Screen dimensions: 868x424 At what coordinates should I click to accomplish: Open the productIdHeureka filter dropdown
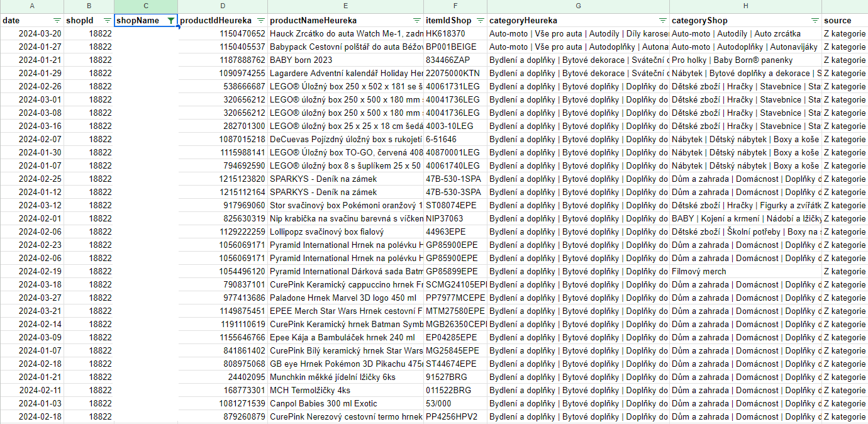261,21
